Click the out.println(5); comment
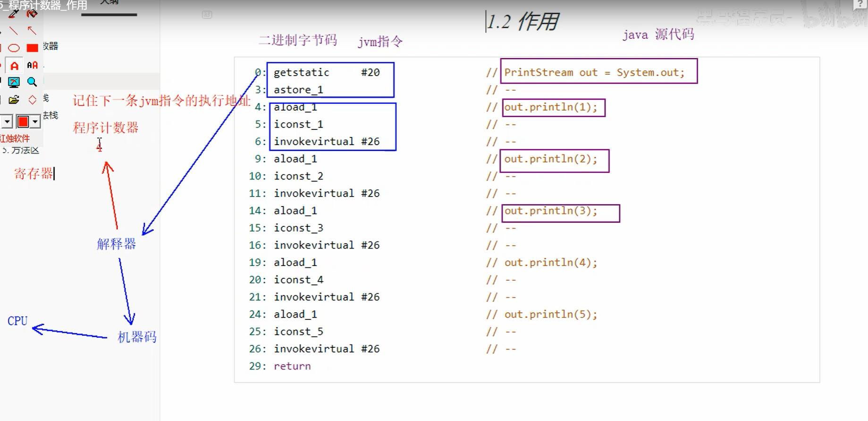 coord(550,314)
